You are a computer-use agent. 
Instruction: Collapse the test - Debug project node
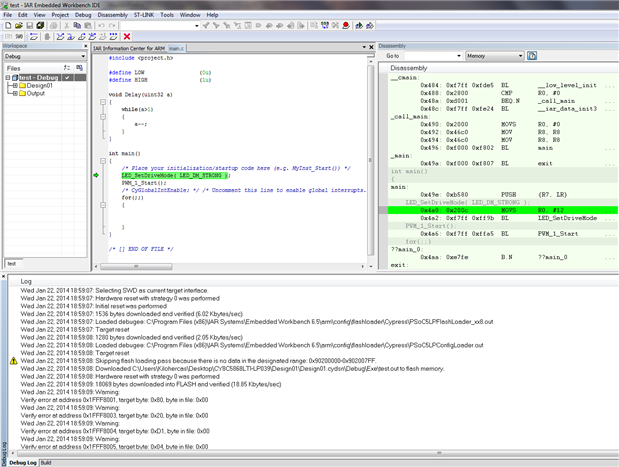coord(7,77)
